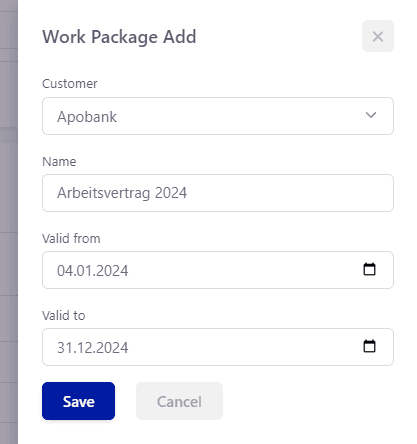
Task: Focus the Name field with Arbeitsvertrag 2024
Action: pos(218,193)
